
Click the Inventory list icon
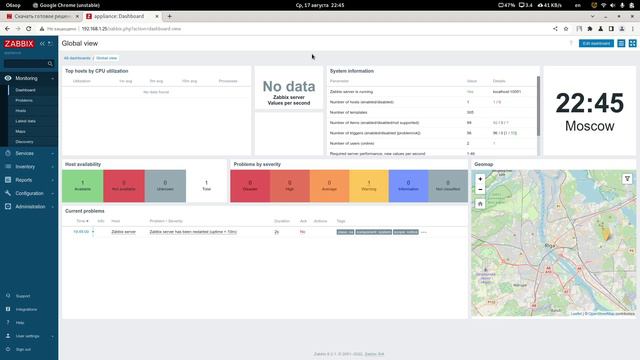8,167
